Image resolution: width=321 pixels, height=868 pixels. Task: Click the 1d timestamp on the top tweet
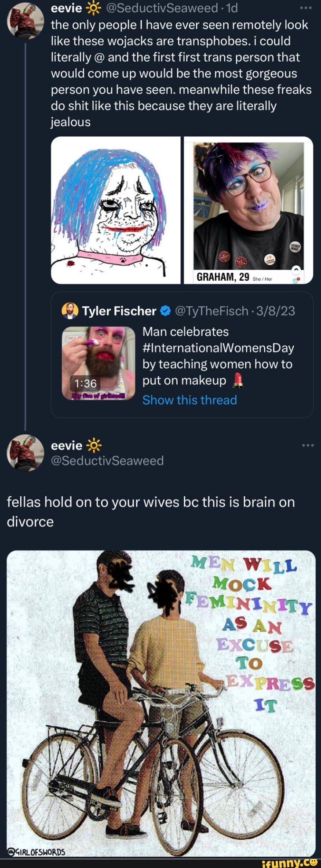coord(232,8)
